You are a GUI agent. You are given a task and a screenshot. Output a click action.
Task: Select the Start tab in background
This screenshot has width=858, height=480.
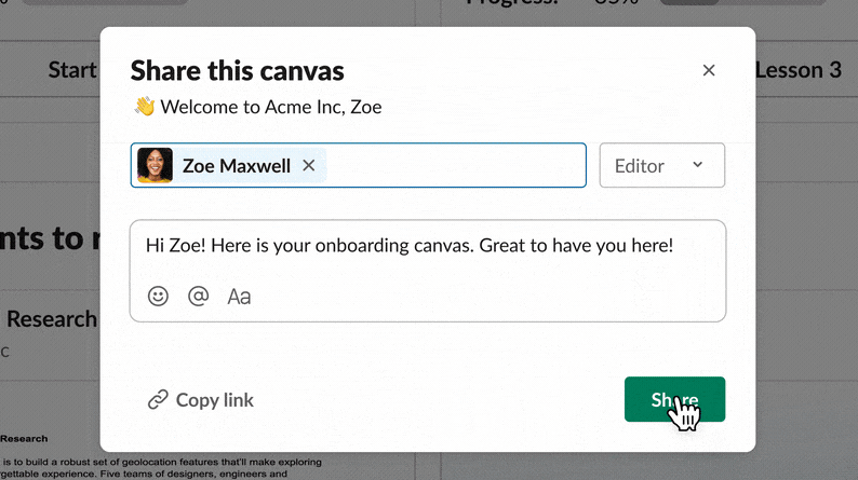[x=72, y=70]
